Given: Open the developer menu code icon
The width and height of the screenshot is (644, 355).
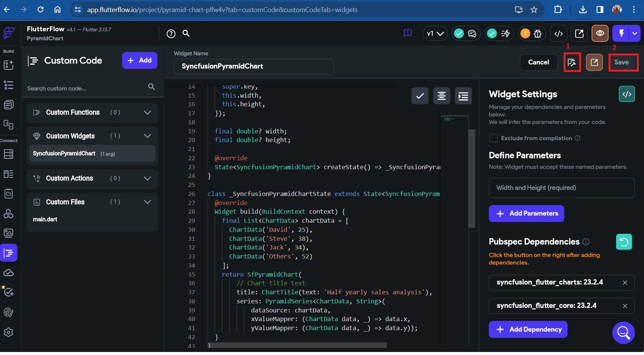Looking at the screenshot, I should pos(559,34).
